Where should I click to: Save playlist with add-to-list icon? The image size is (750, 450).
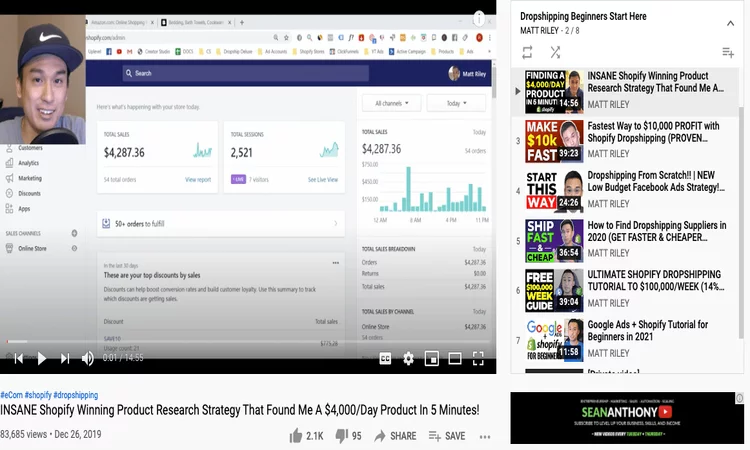[728, 53]
